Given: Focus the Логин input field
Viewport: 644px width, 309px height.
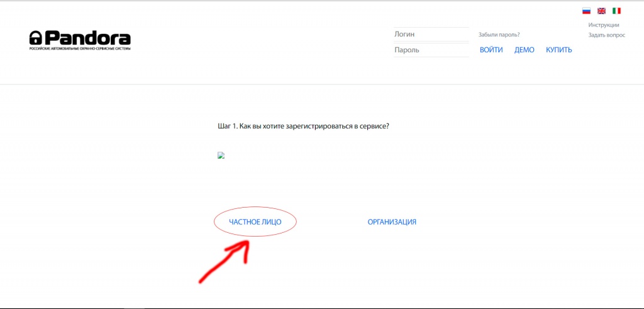Looking at the screenshot, I should point(431,34).
